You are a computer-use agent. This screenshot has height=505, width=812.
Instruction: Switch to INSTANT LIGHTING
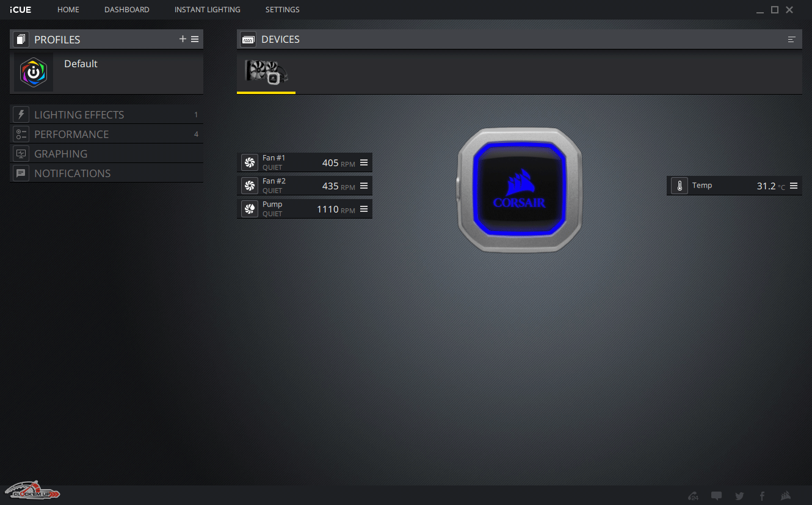(208, 10)
